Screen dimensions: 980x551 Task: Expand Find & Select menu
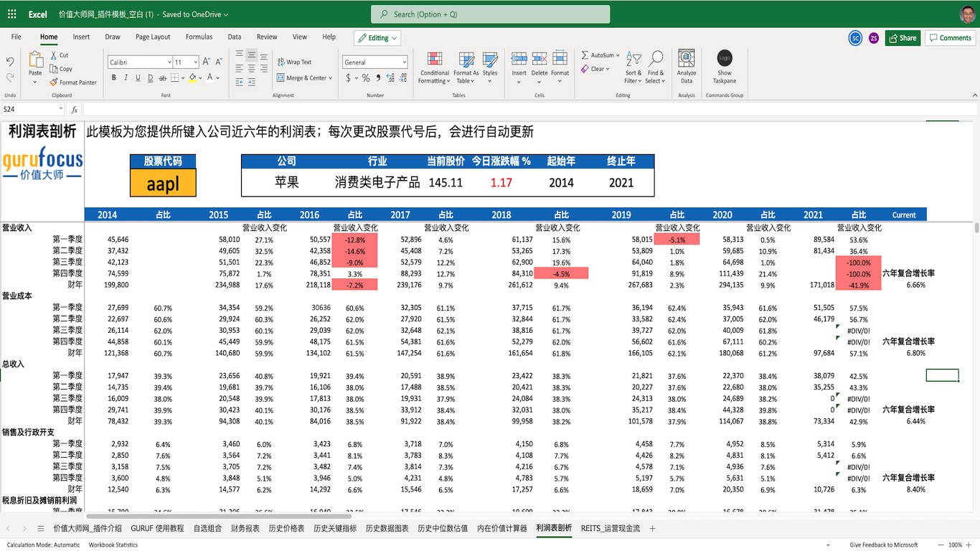tap(654, 67)
